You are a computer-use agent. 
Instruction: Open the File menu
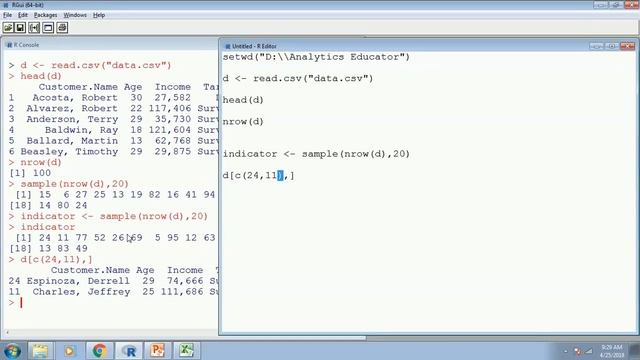pyautogui.click(x=7, y=15)
